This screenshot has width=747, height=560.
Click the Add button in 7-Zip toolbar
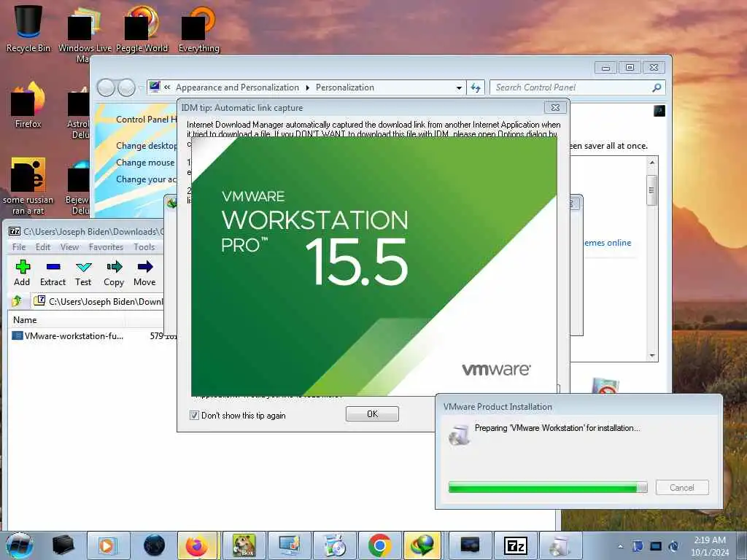[x=22, y=273]
